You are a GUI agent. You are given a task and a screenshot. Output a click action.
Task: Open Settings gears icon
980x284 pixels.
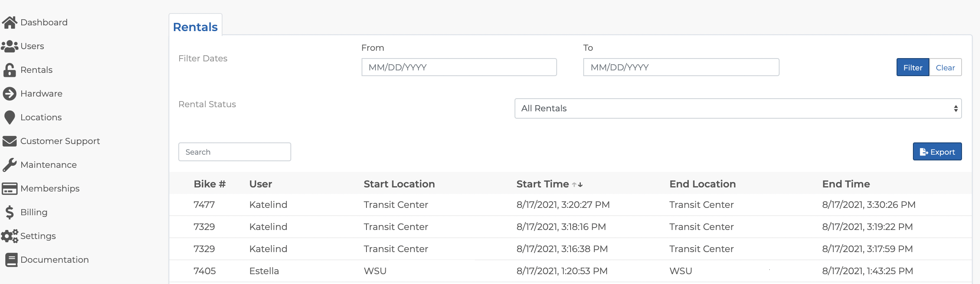9,236
